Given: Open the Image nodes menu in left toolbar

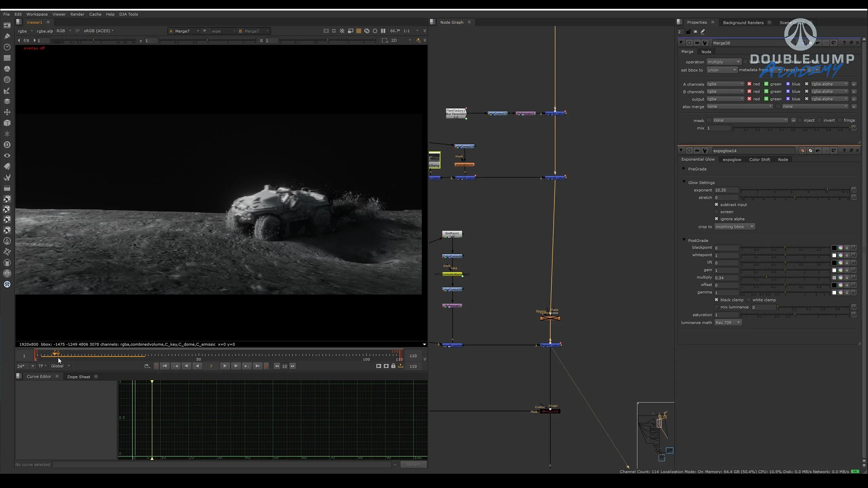Looking at the screenshot, I should [x=7, y=25].
